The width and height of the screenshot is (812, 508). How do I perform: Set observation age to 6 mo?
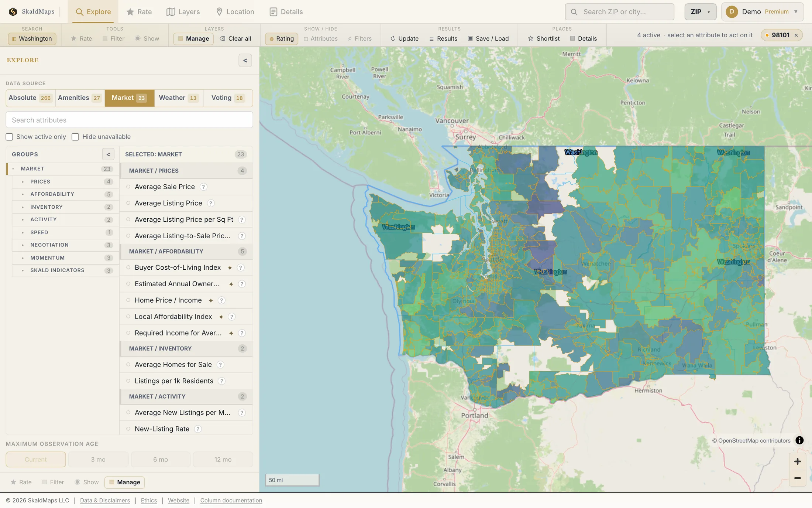pos(161,460)
